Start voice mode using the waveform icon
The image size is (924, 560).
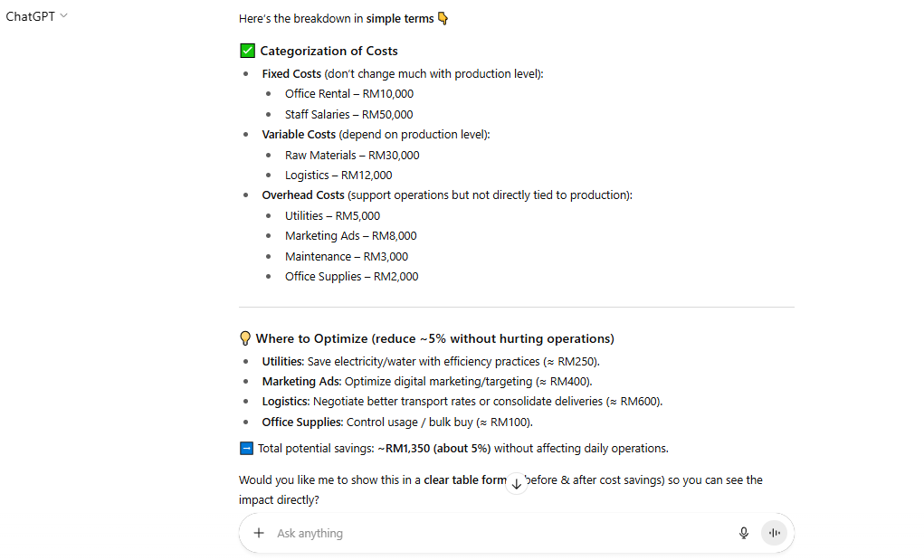pyautogui.click(x=774, y=533)
